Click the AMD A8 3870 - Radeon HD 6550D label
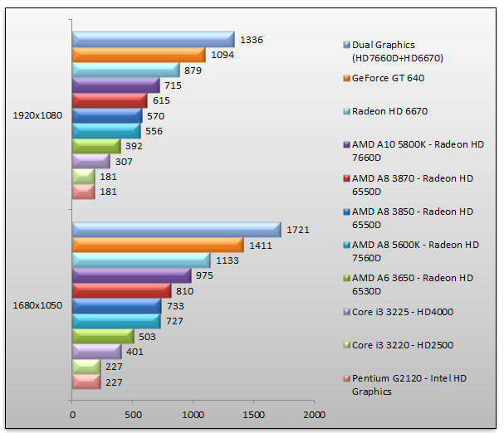The width and height of the screenshot is (504, 433). point(413,185)
